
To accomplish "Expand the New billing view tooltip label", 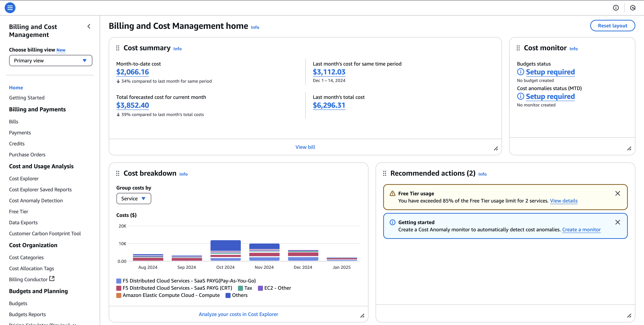I will pos(61,50).
